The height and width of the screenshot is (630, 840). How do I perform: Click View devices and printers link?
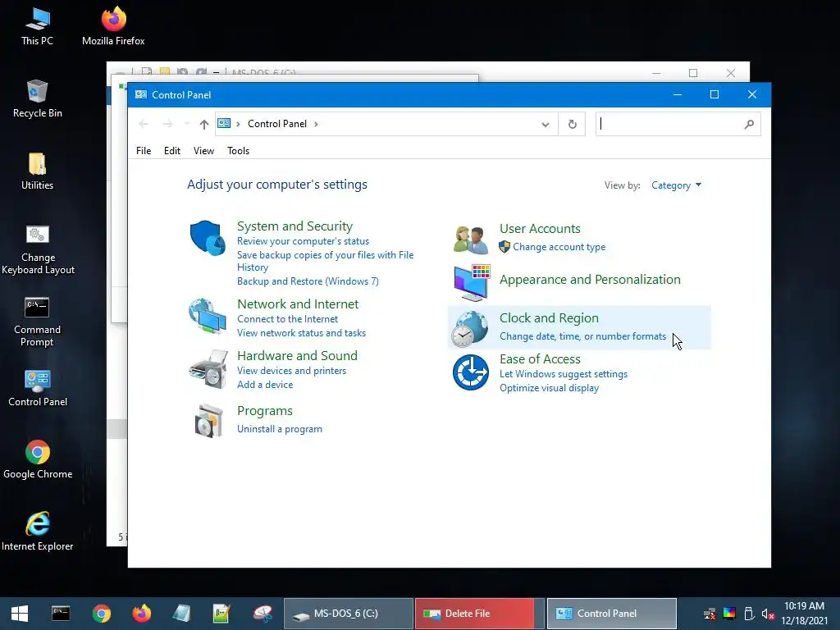[x=292, y=371]
